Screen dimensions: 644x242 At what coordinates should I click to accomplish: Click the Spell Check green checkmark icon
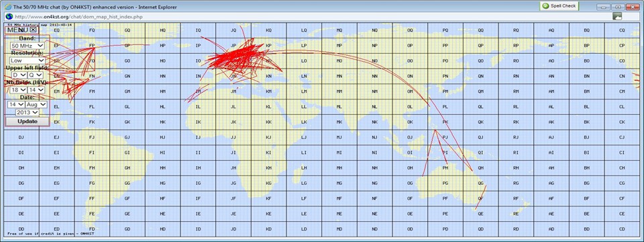click(x=545, y=6)
